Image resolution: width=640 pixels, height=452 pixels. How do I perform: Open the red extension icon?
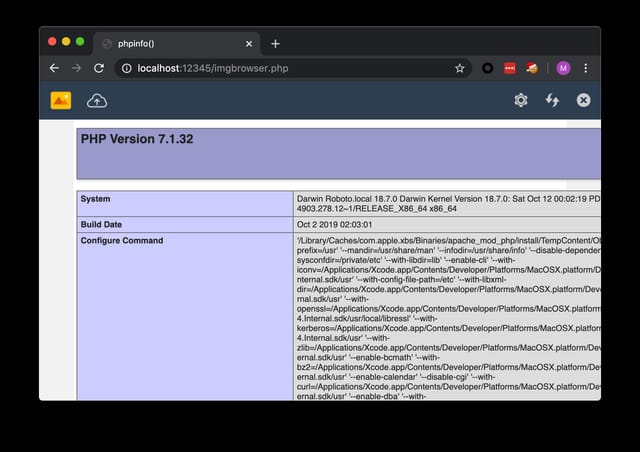point(509,68)
